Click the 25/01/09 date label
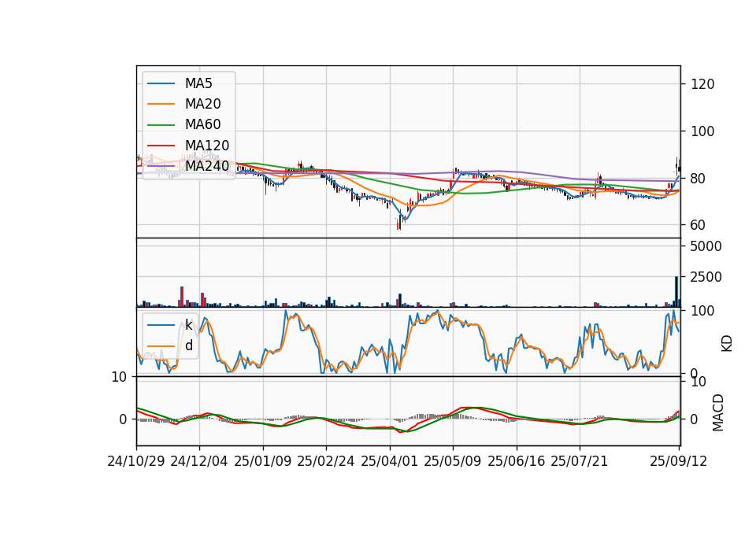The width and height of the screenshot is (756, 543). coord(263,461)
